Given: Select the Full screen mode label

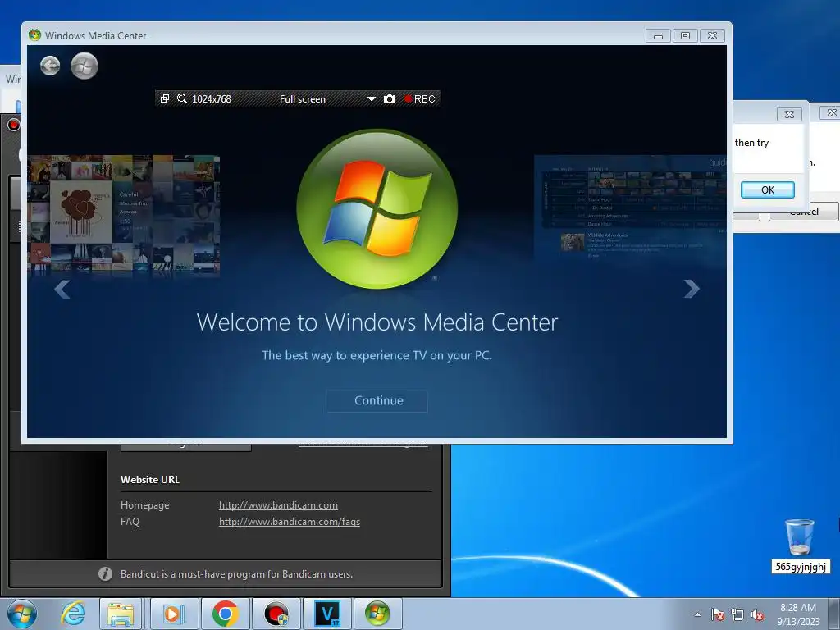Looking at the screenshot, I should click(x=302, y=99).
